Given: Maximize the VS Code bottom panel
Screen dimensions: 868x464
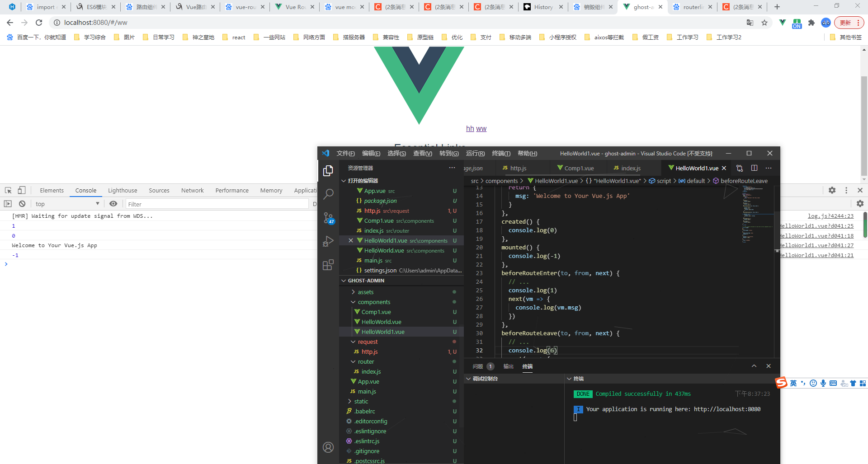Looking at the screenshot, I should [x=754, y=366].
